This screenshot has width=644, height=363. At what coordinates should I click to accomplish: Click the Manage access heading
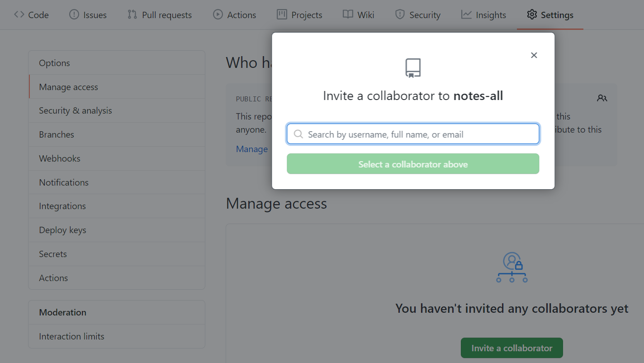(276, 204)
